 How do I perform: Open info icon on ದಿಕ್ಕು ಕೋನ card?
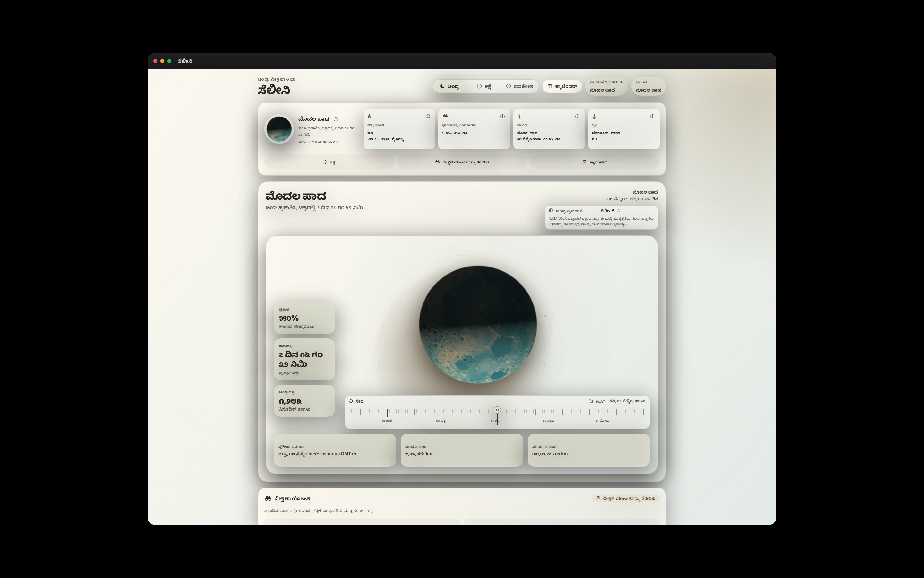tap(428, 117)
